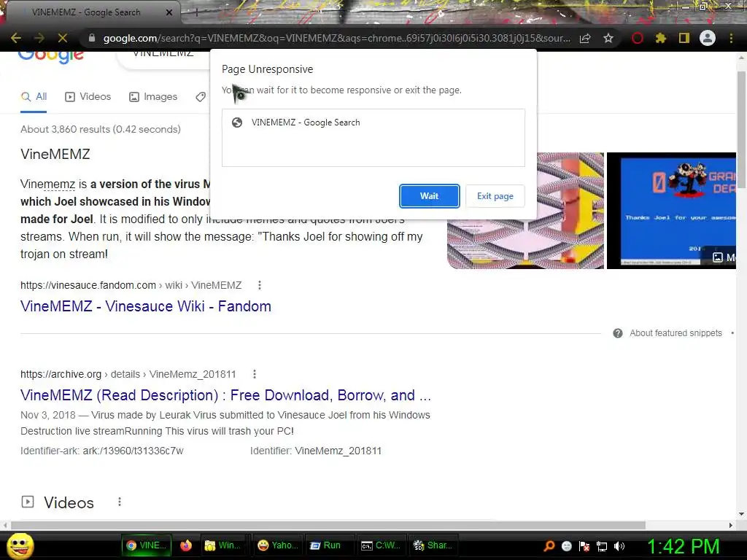Switch to VINE... Chrome taskbar button

tap(146, 545)
